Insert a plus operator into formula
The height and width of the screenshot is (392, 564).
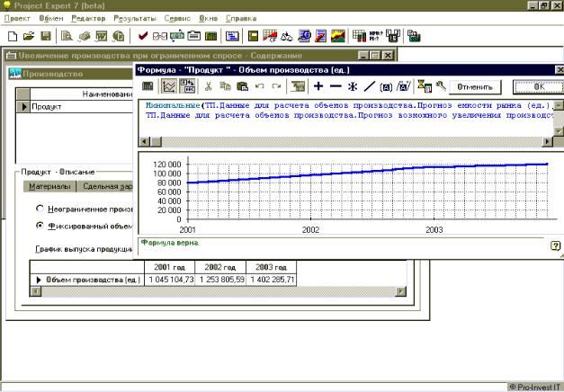(x=318, y=86)
